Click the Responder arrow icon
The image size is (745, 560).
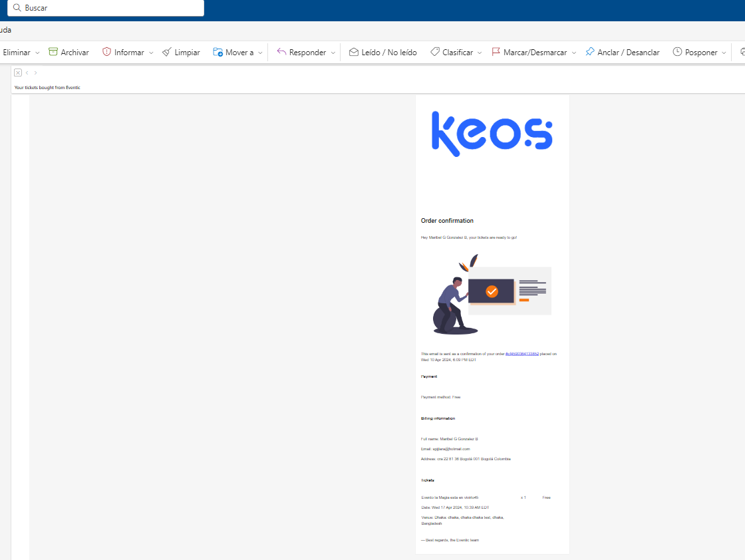coord(281,52)
